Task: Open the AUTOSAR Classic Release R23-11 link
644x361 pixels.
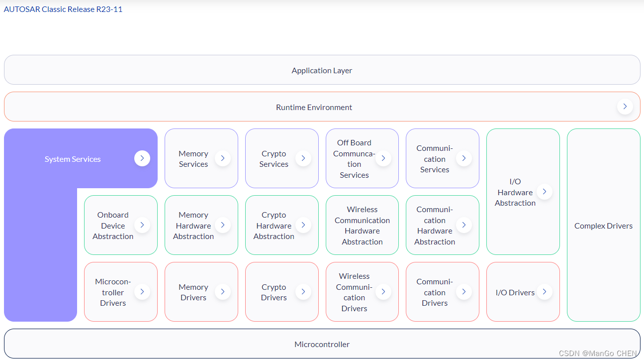Action: pyautogui.click(x=63, y=8)
